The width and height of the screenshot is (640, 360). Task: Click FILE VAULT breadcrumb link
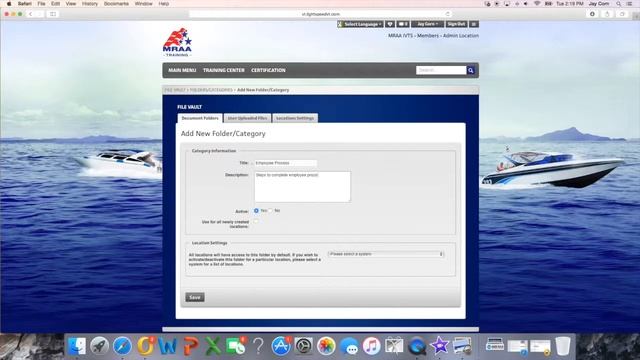point(175,90)
